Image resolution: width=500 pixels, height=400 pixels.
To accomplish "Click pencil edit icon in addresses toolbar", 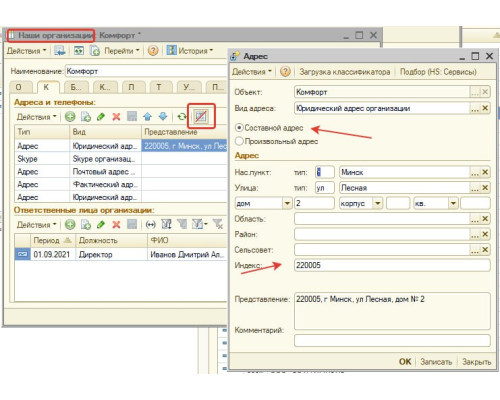I will 101,117.
